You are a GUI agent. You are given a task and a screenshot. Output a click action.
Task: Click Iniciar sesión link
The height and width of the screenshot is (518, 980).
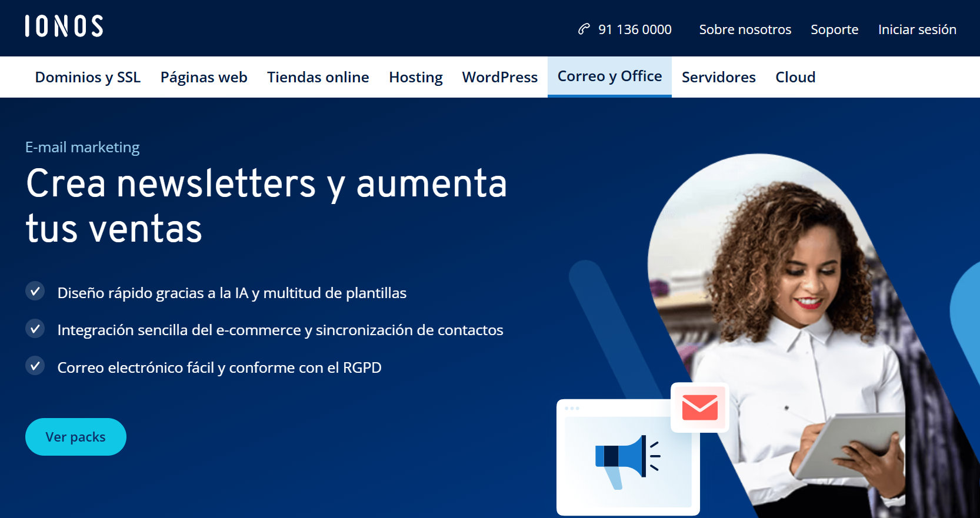[916, 29]
